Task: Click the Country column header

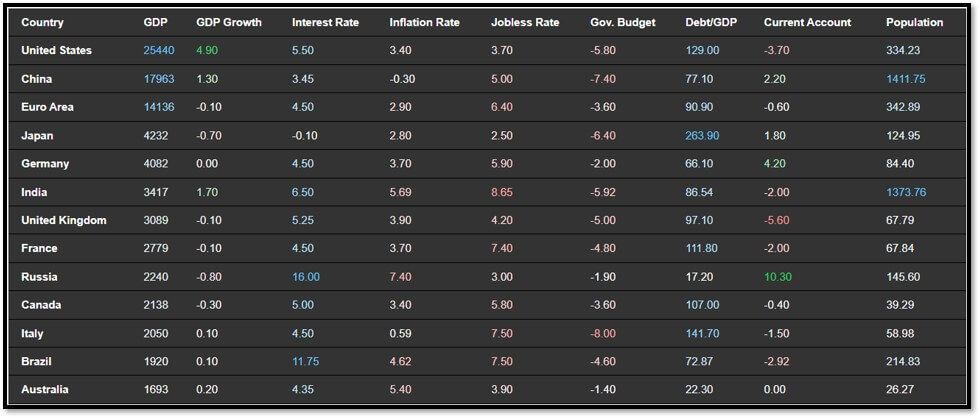Action: click(42, 22)
